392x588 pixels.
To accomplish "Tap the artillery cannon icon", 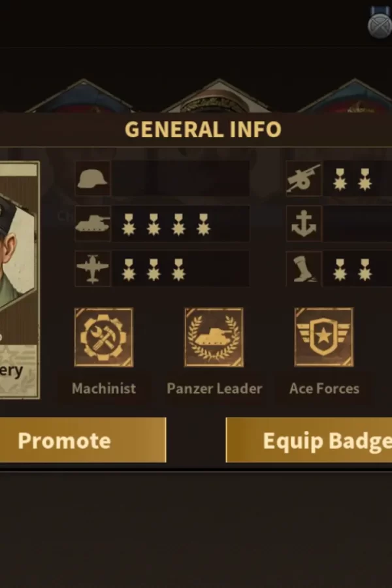I will click(x=304, y=178).
